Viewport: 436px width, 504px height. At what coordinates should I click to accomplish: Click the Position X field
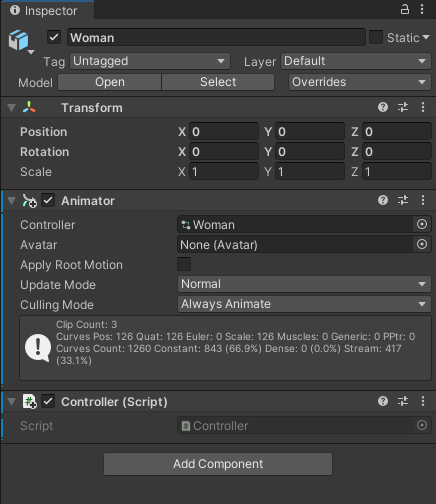click(x=224, y=131)
